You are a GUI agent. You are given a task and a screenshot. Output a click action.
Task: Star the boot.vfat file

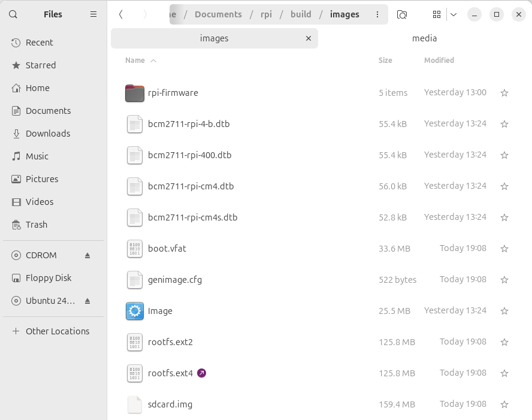click(504, 249)
